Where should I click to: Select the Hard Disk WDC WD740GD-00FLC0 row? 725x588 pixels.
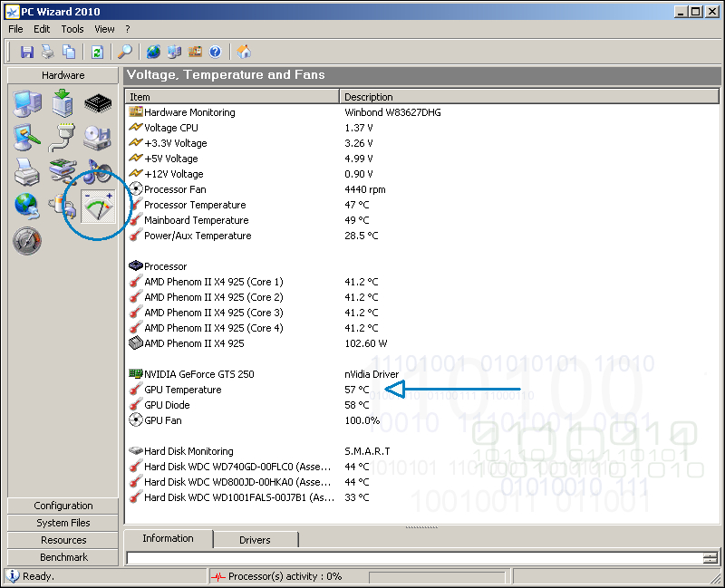pos(422,467)
